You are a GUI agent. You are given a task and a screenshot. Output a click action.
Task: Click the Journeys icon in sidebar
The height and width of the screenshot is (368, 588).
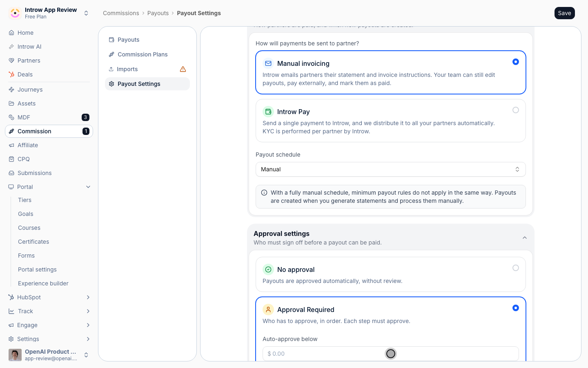click(x=11, y=90)
